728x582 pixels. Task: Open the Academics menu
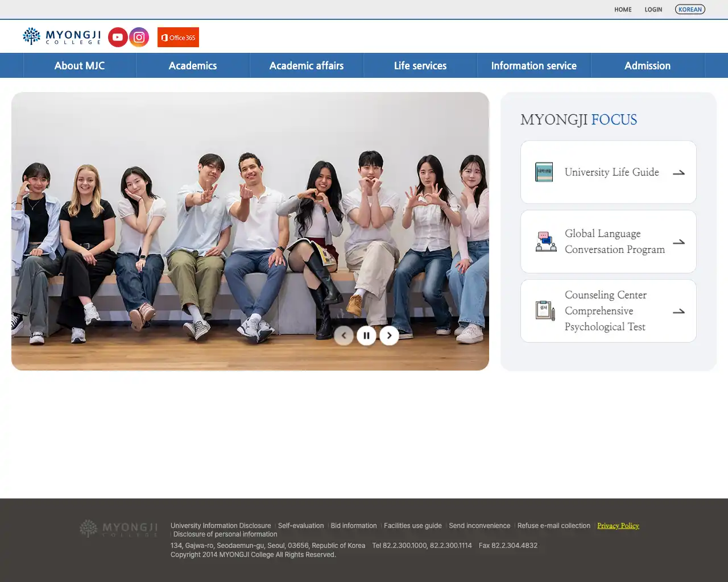pyautogui.click(x=193, y=65)
